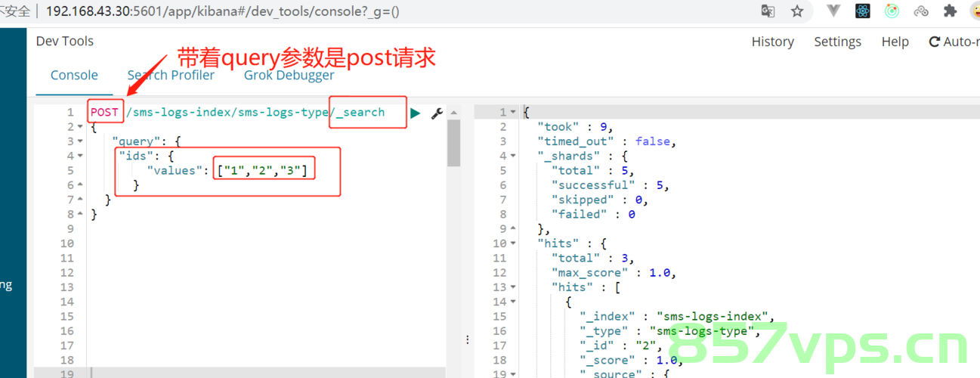Click the grey triple-circle extension icon
980x378 pixels.
pyautogui.click(x=921, y=11)
